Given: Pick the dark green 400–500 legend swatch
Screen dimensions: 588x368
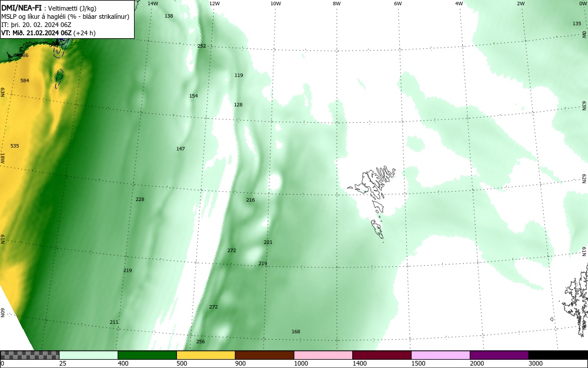Looking at the screenshot, I should pyautogui.click(x=147, y=355).
